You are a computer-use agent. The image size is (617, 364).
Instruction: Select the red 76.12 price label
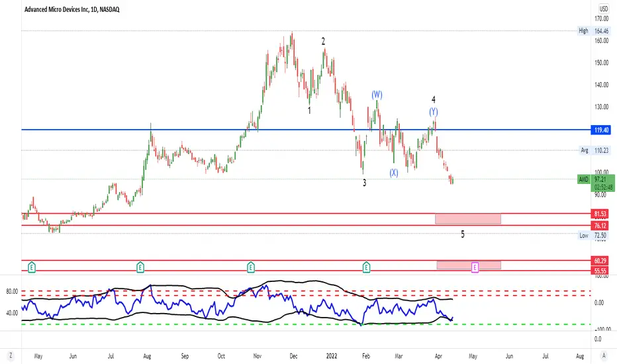600,226
